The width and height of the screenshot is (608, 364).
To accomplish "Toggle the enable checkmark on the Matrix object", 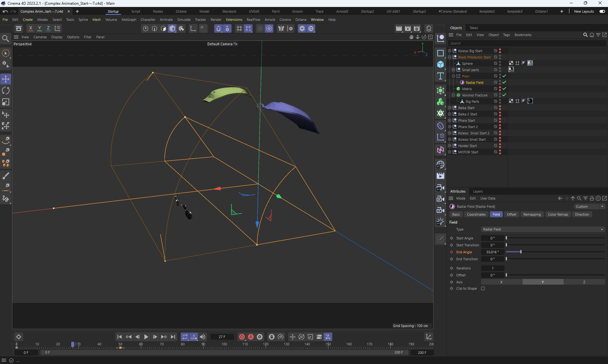I will pyautogui.click(x=504, y=89).
